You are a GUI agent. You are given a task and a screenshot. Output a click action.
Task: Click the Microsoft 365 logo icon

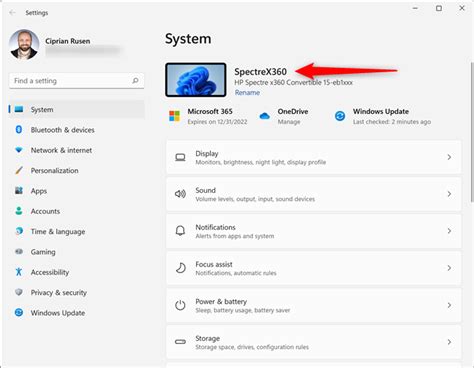[x=174, y=116]
